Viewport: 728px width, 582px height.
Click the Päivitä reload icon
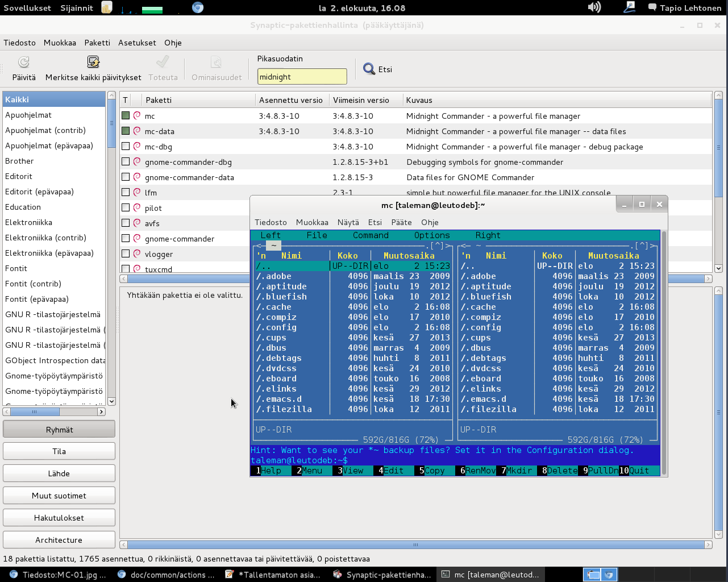[23, 62]
